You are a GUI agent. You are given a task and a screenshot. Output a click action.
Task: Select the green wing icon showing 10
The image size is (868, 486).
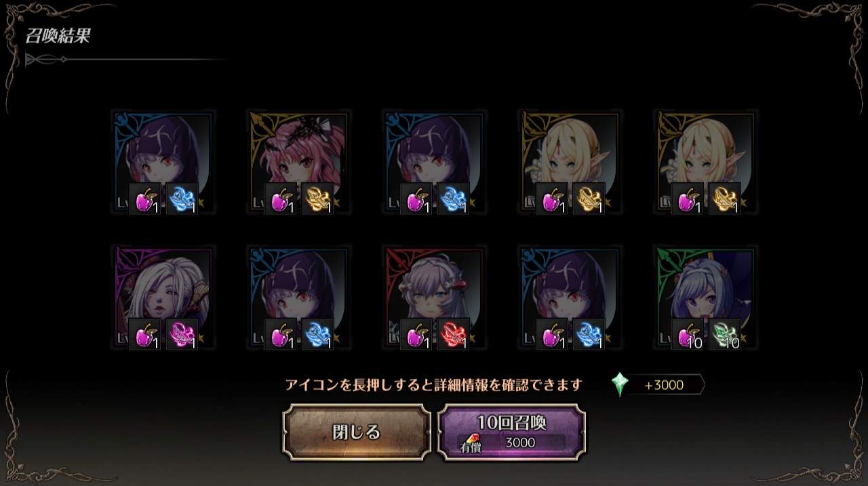click(724, 334)
